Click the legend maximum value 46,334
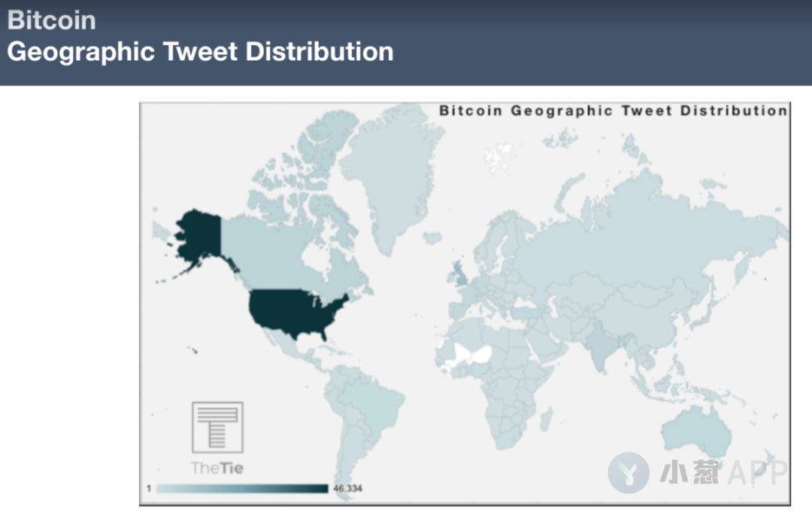 (x=347, y=488)
